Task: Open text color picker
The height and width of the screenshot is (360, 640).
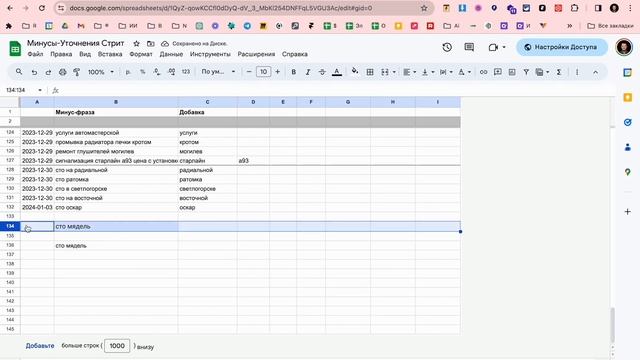Action: (337, 72)
